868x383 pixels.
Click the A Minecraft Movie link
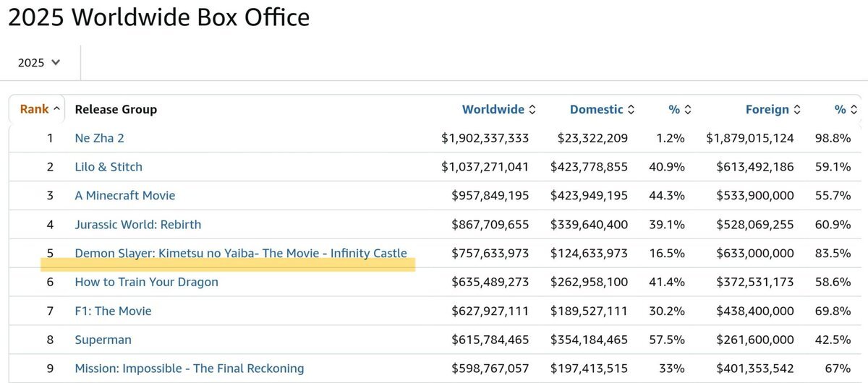point(125,196)
